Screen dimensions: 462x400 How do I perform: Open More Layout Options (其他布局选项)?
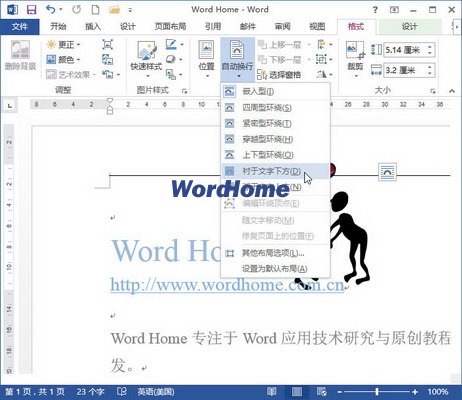tap(275, 253)
